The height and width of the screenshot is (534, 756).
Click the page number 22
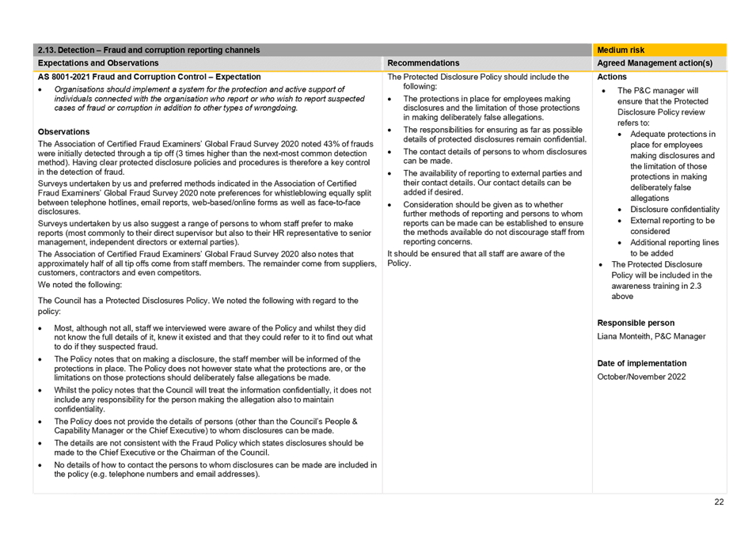point(718,502)
